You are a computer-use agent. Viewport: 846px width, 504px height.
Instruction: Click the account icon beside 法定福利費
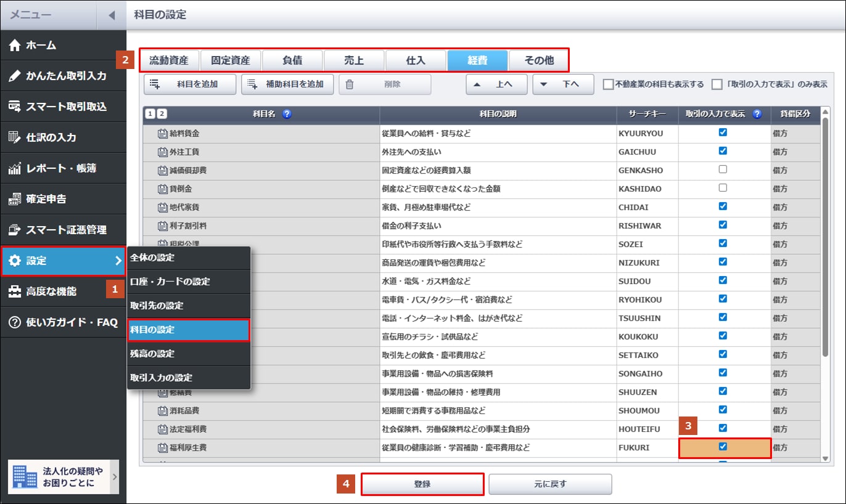163,429
